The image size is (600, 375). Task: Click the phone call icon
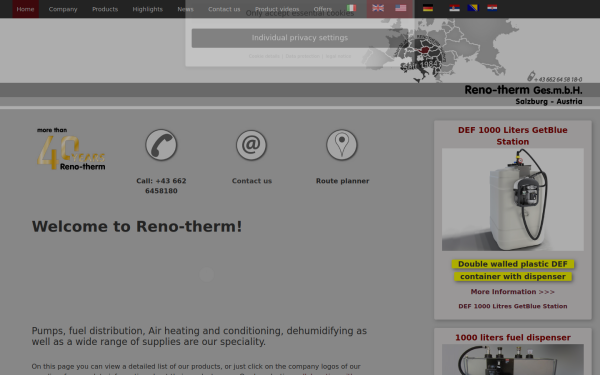tap(161, 145)
